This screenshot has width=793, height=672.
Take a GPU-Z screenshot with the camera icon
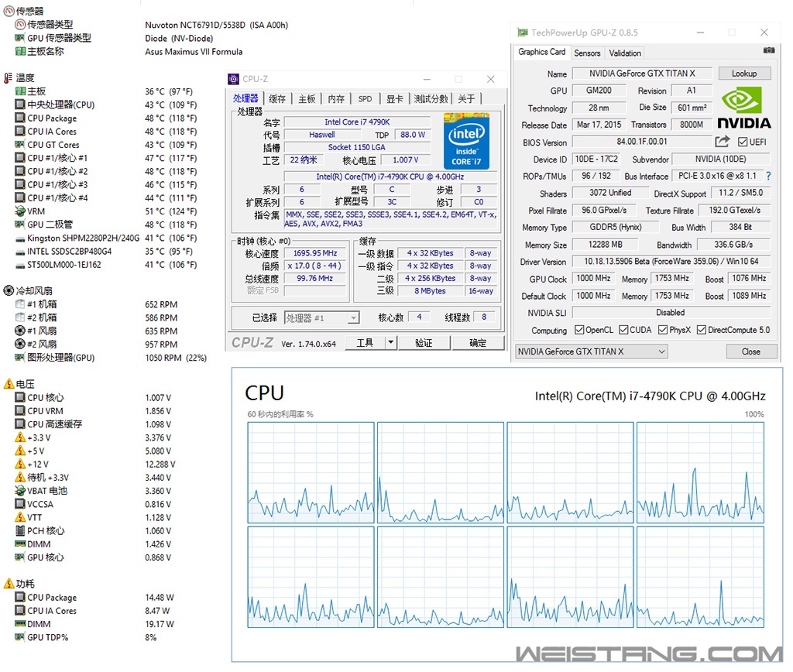pyautogui.click(x=769, y=50)
